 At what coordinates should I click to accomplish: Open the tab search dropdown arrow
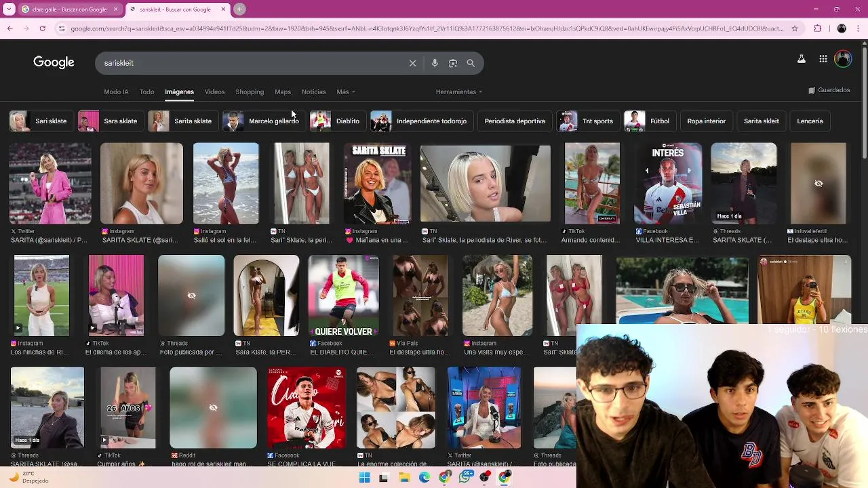[8, 9]
